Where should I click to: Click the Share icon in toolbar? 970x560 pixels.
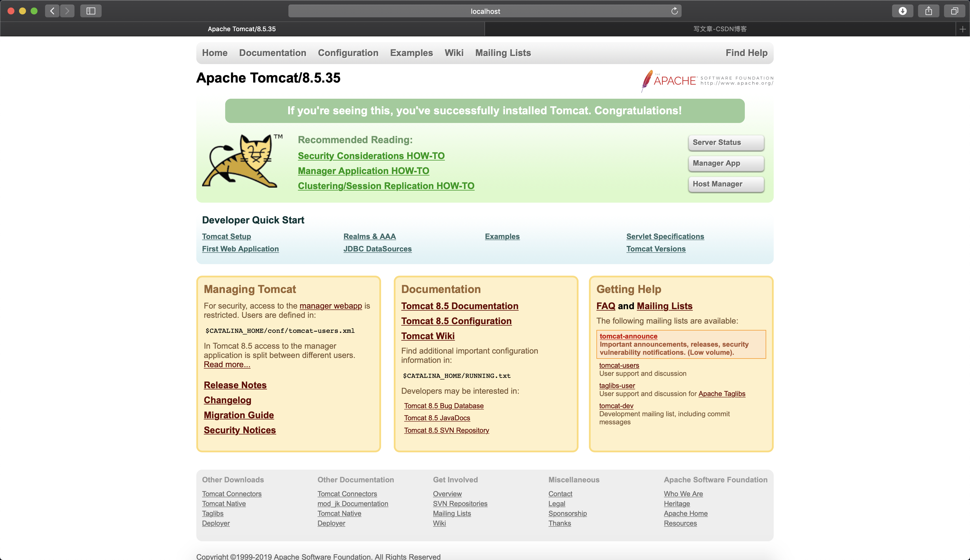coord(928,11)
